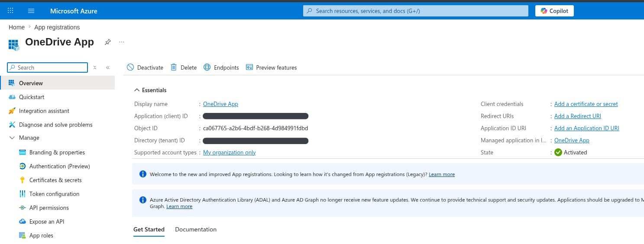The height and width of the screenshot is (244, 644).
Task: Click the Quickstart cloud icon
Action: tap(12, 97)
